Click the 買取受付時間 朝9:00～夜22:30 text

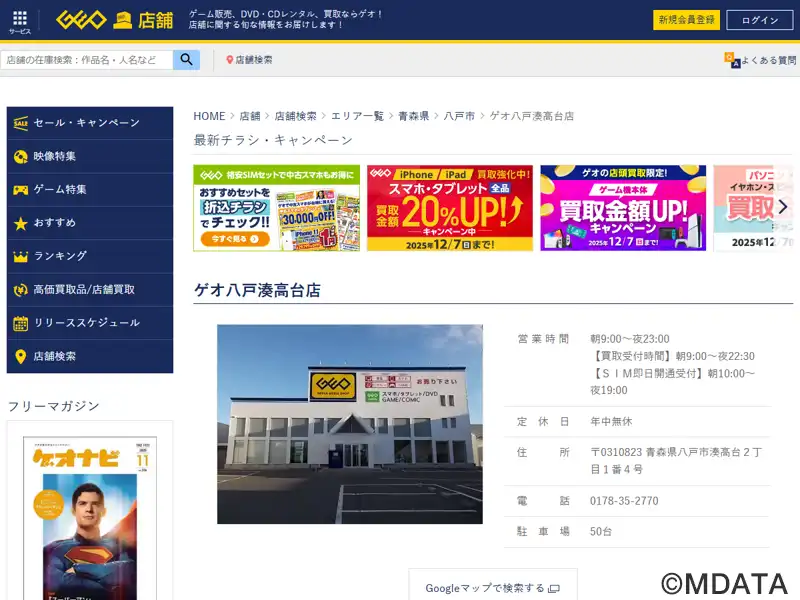(x=672, y=356)
